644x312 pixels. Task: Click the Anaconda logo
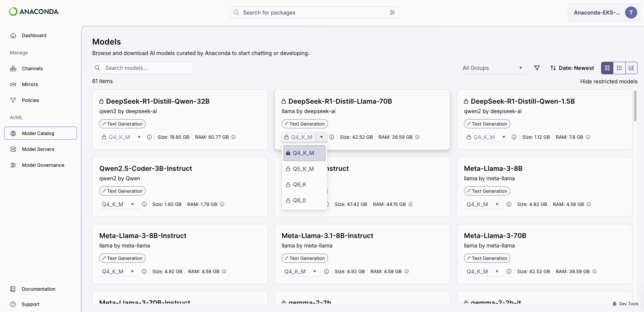tap(34, 12)
